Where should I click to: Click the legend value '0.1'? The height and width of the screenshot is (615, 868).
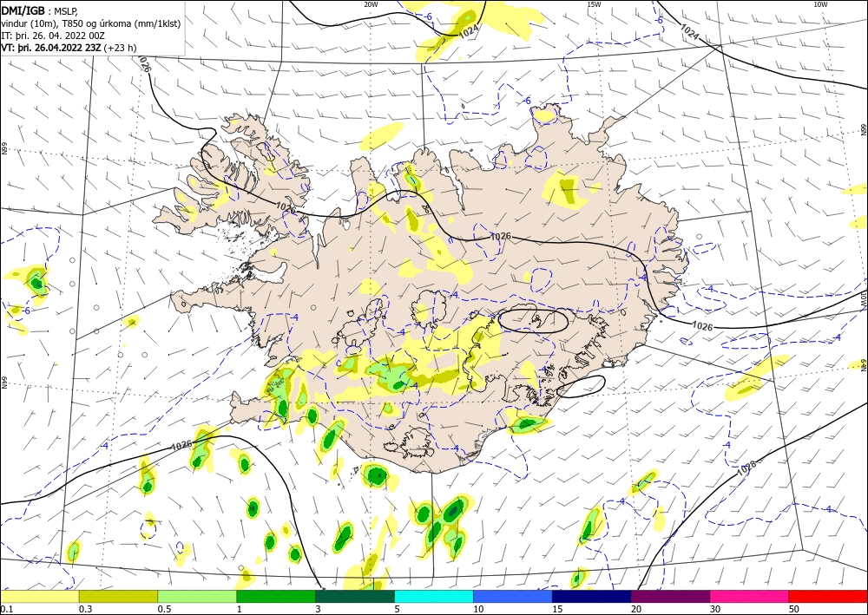coord(6,609)
